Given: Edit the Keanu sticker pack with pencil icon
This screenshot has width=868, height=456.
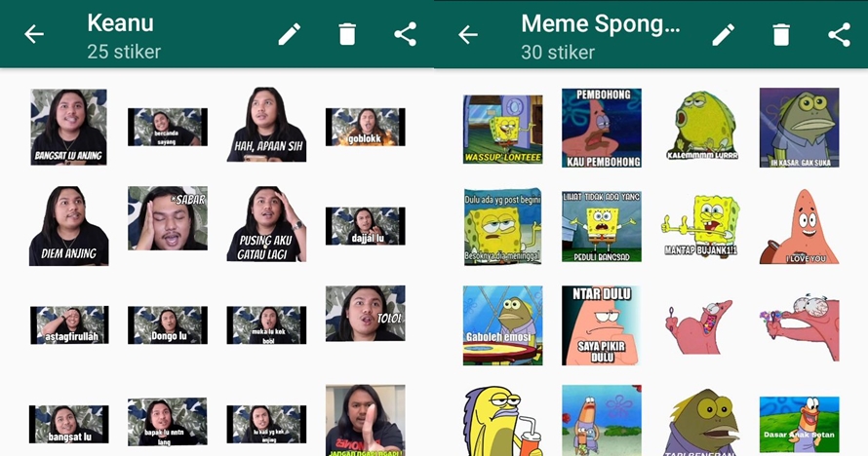Looking at the screenshot, I should click(x=290, y=34).
